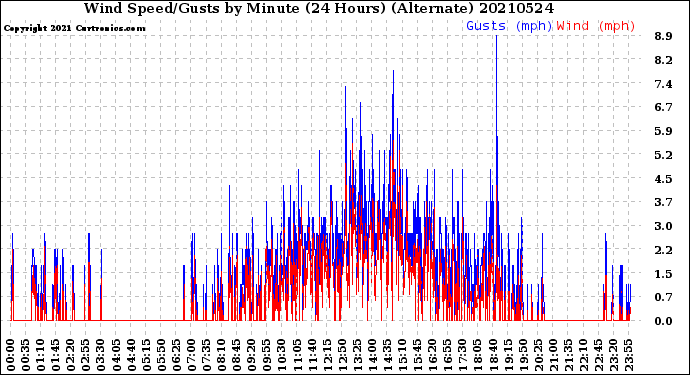The image size is (690, 375).
Task: Click the 00:00 time axis label
Action: coord(11,355)
